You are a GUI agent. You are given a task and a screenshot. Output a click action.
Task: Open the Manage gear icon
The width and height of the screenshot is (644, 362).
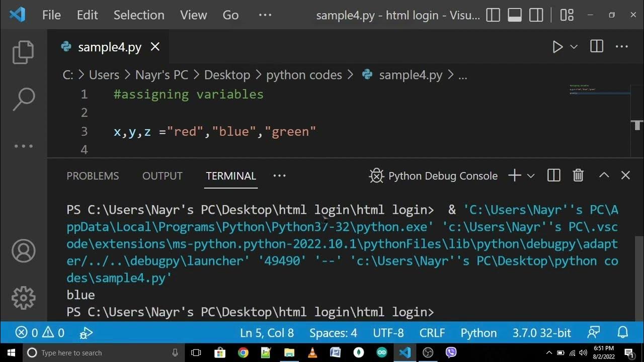tap(23, 298)
